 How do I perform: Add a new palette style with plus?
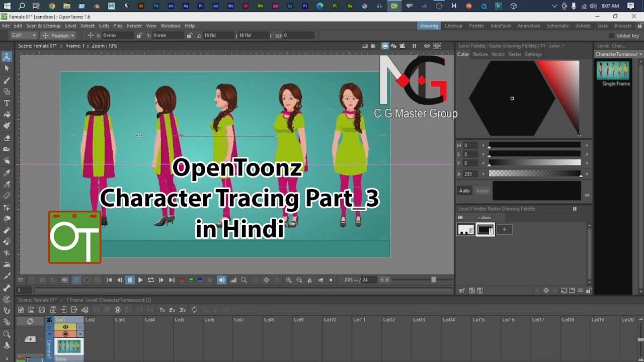point(504,229)
